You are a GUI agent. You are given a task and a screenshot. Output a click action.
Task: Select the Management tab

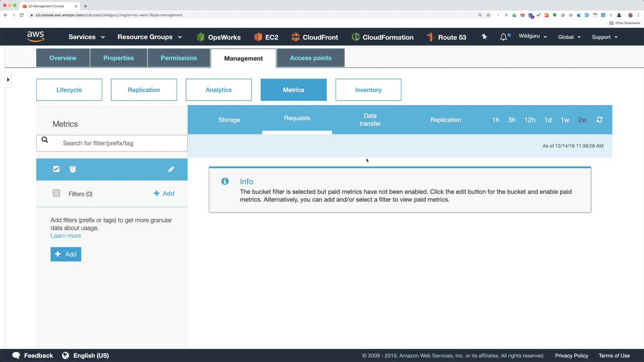[244, 58]
